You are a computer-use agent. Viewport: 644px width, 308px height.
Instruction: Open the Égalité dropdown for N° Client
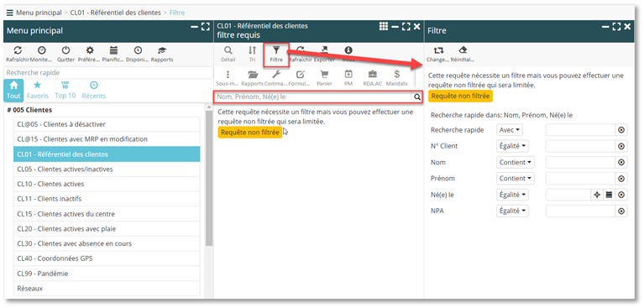[x=512, y=146]
